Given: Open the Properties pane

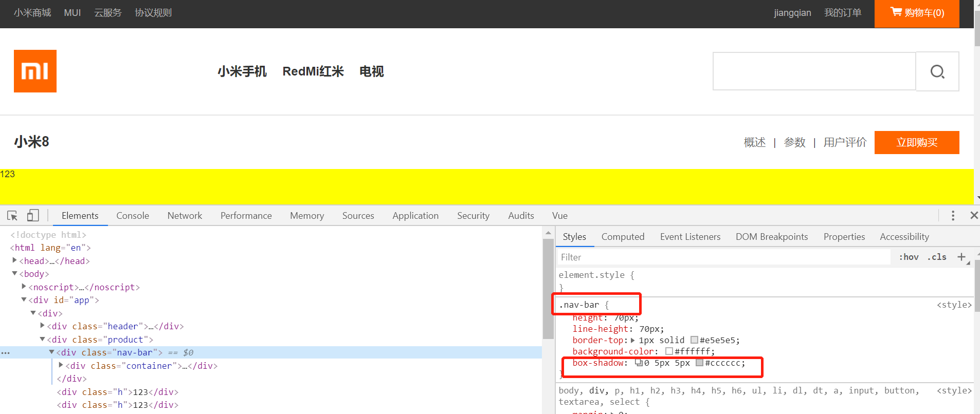Looking at the screenshot, I should (844, 237).
